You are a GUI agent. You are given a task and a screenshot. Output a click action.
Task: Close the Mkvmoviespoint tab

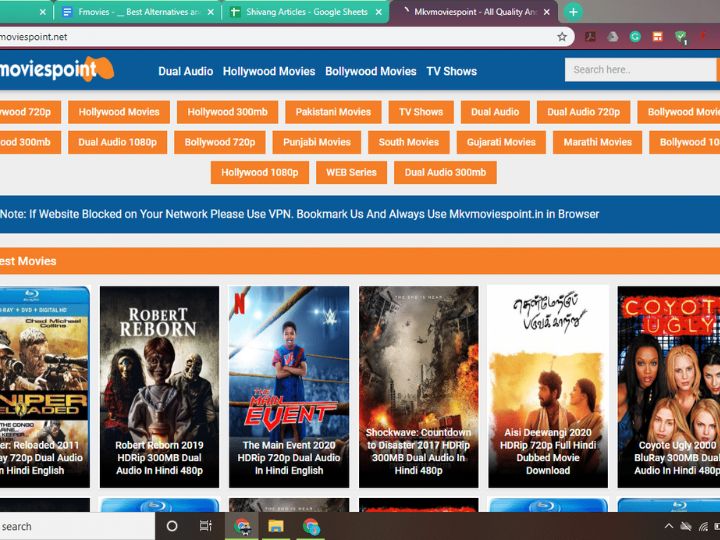(546, 12)
